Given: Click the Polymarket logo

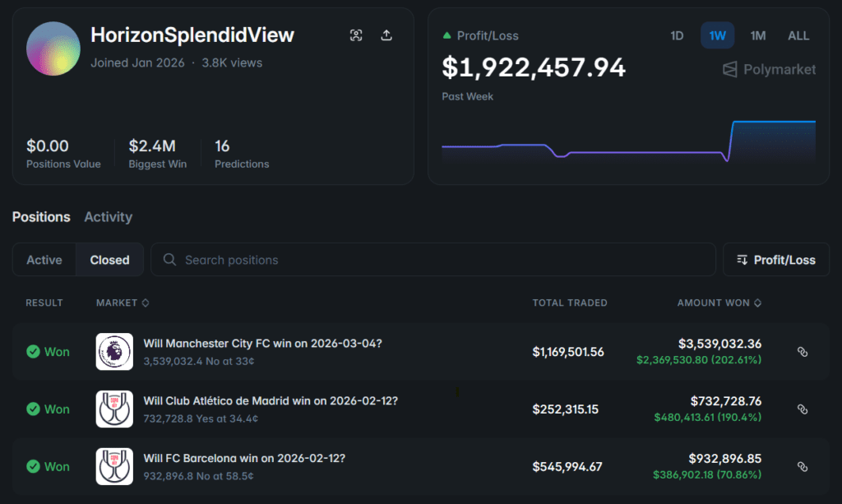Looking at the screenshot, I should (770, 70).
